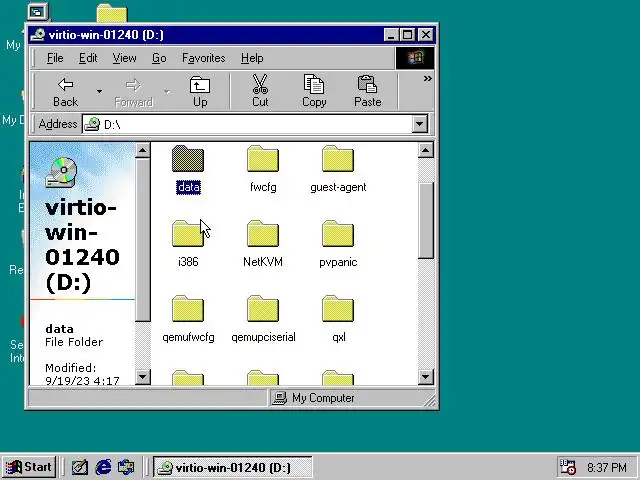Viewport: 640px width, 480px height.
Task: Open the guest-agent folder
Action: [338, 159]
